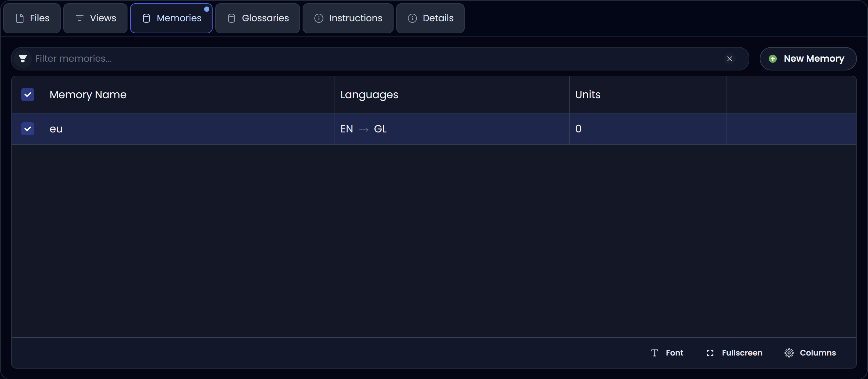Click the Font icon in the bottom bar

coord(654,353)
